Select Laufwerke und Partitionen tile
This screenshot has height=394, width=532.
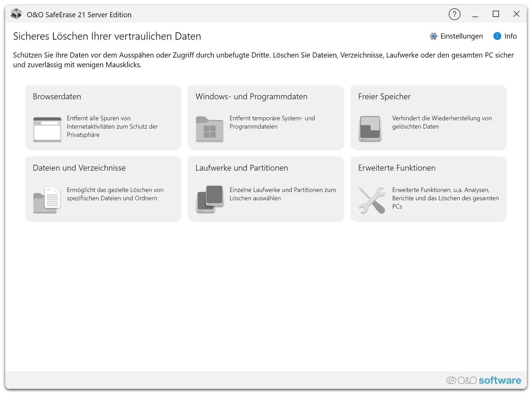[242, 168]
